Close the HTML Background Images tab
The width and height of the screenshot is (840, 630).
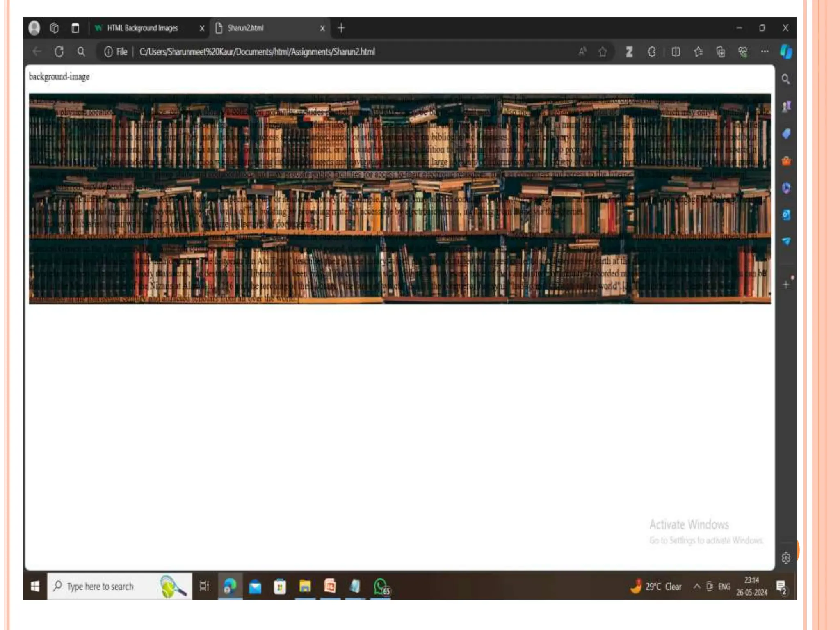tap(202, 28)
